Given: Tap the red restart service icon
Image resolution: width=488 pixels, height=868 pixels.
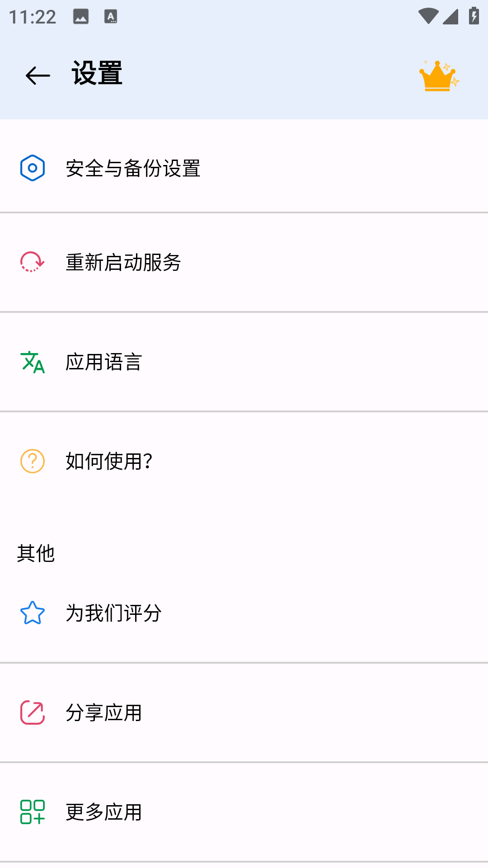Looking at the screenshot, I should point(33,262).
